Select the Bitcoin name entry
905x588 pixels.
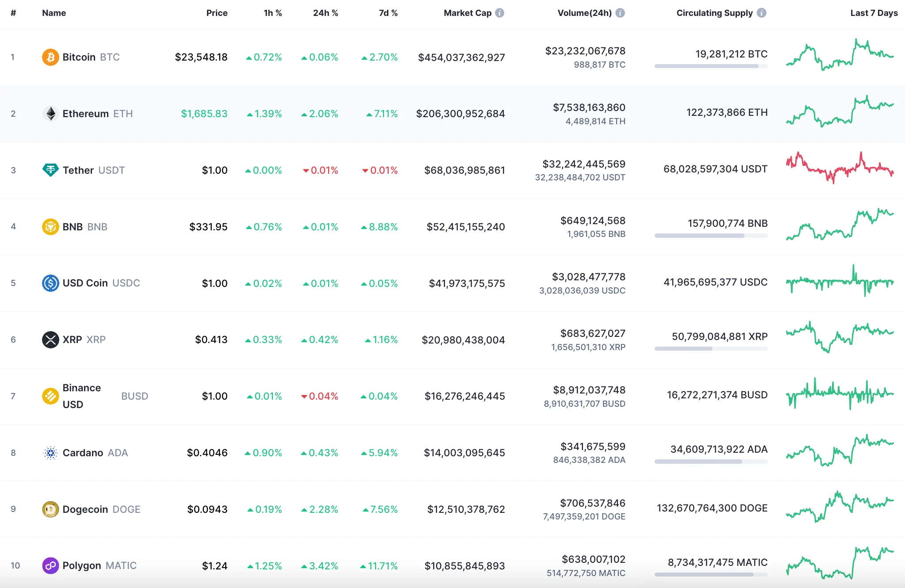79,57
